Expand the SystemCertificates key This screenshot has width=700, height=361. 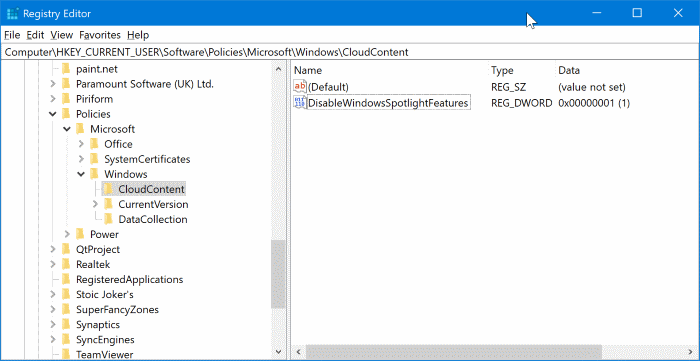click(81, 159)
